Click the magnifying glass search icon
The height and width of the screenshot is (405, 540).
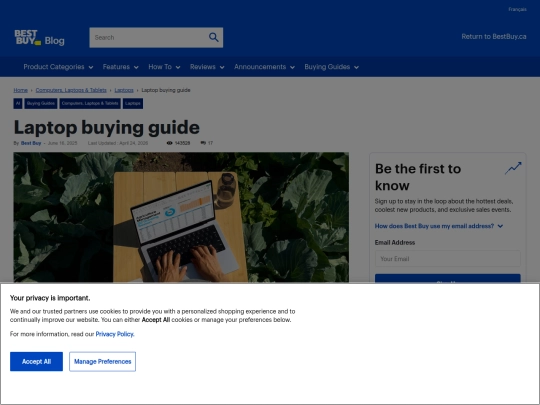(x=214, y=37)
